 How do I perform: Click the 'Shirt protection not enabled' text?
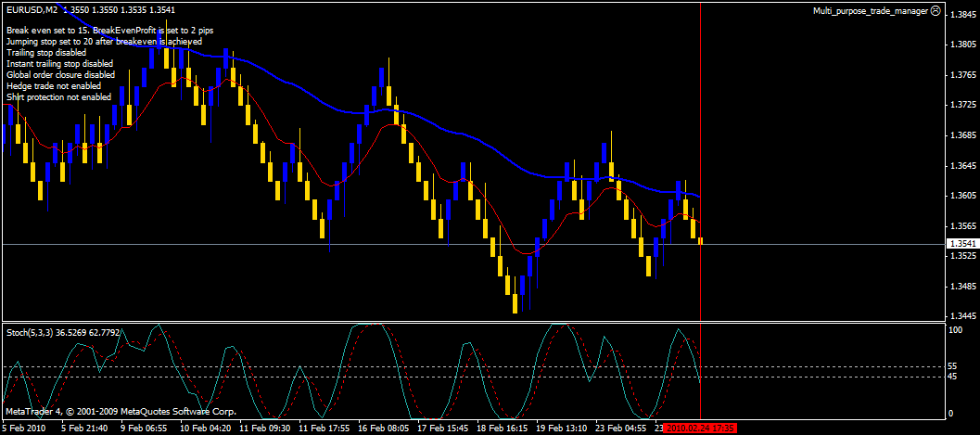(x=58, y=97)
